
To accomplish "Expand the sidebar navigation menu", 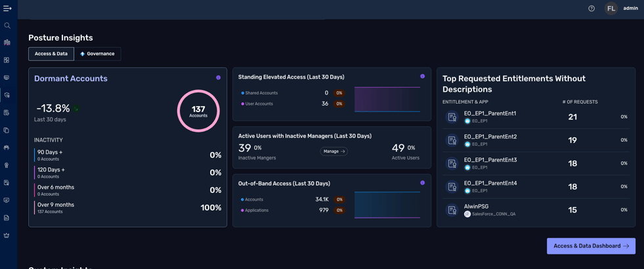I will pos(7,9).
